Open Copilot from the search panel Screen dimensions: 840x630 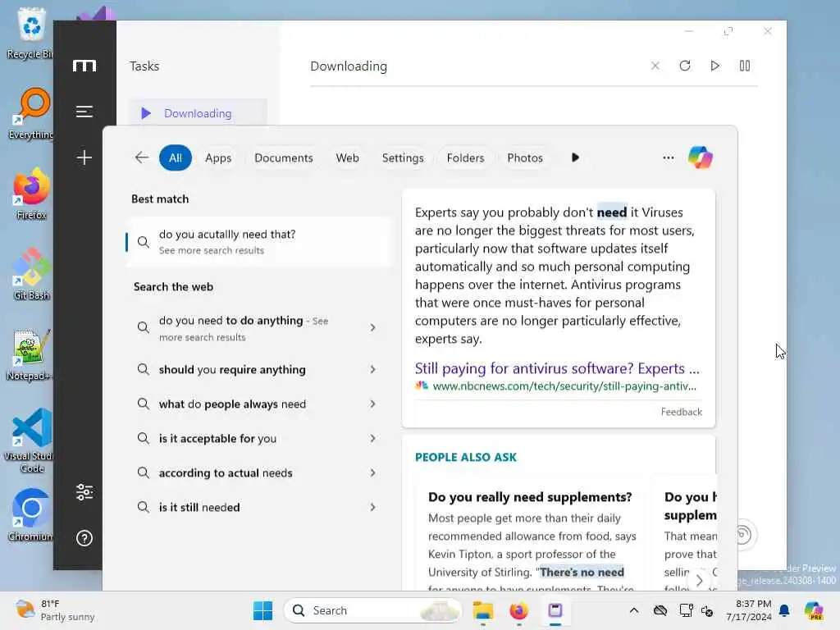point(701,157)
